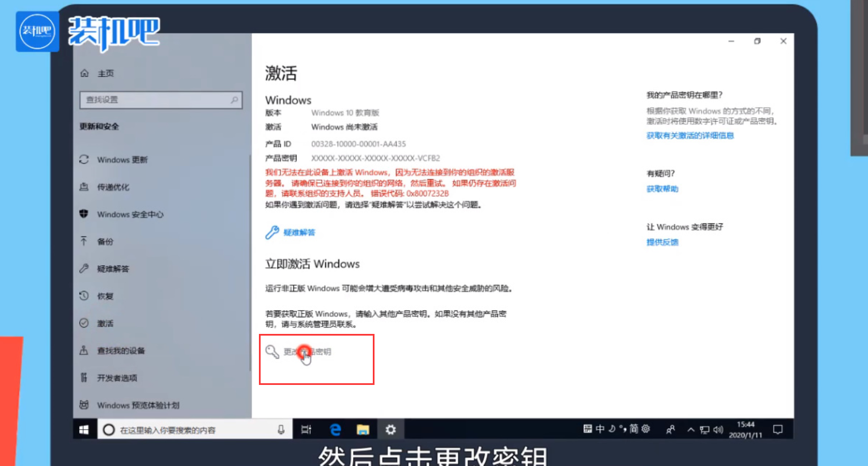Screen dimensions: 868x466
Task: Click 更改产品密钥 link
Action: tap(307, 352)
